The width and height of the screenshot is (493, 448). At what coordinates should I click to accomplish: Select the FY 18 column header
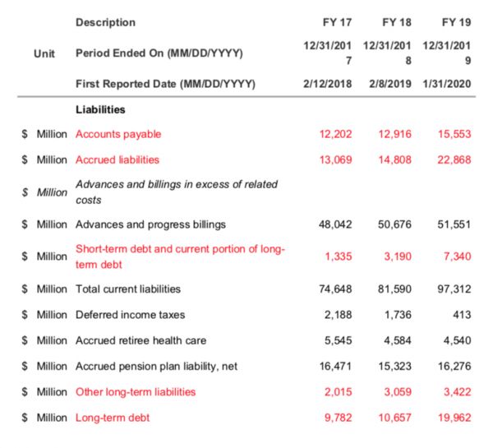click(x=397, y=22)
